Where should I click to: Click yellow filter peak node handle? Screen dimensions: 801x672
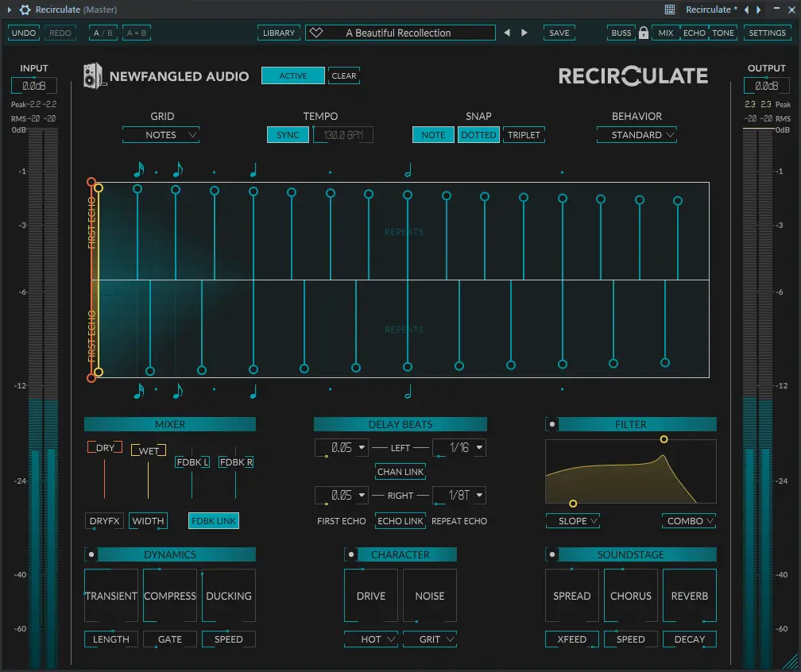(664, 439)
